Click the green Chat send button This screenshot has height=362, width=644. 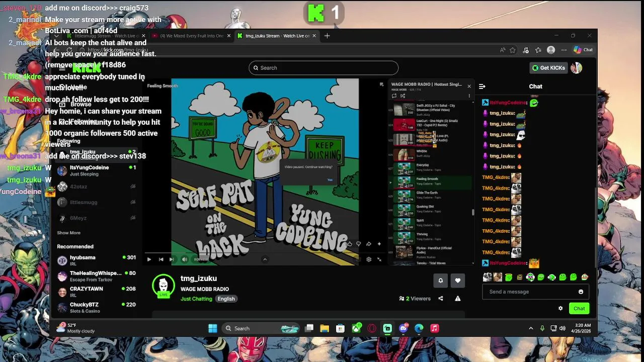[x=579, y=308]
